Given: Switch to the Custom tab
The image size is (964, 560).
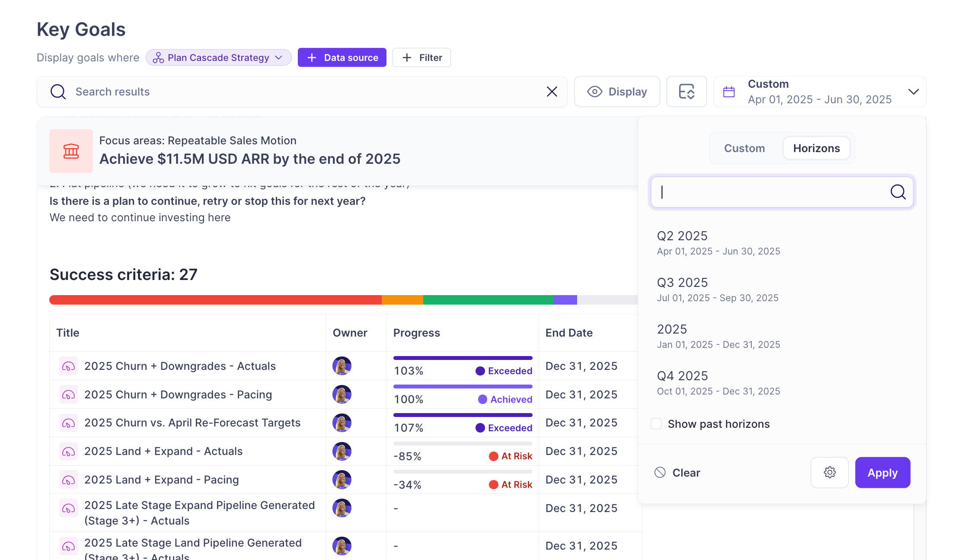Looking at the screenshot, I should coord(744,148).
